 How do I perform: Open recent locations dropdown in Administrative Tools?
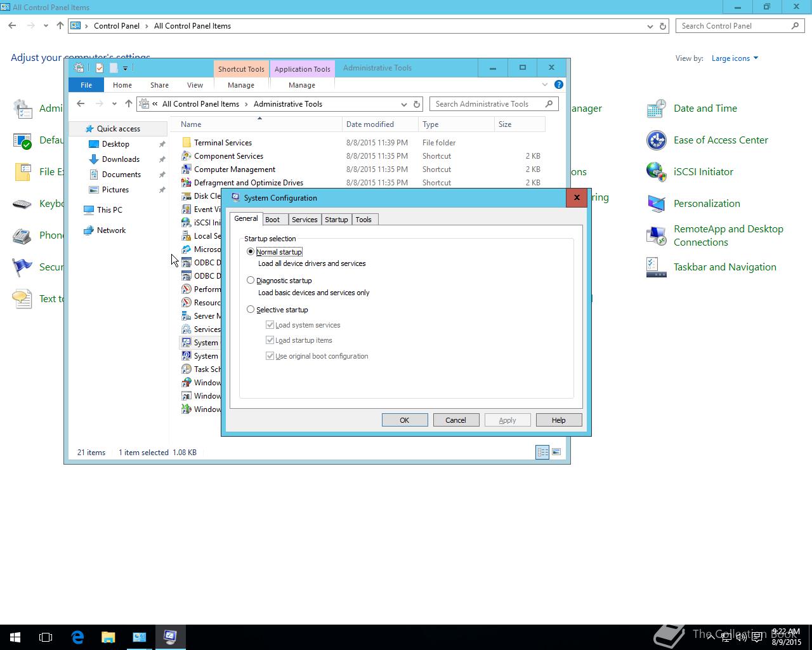[x=114, y=104]
